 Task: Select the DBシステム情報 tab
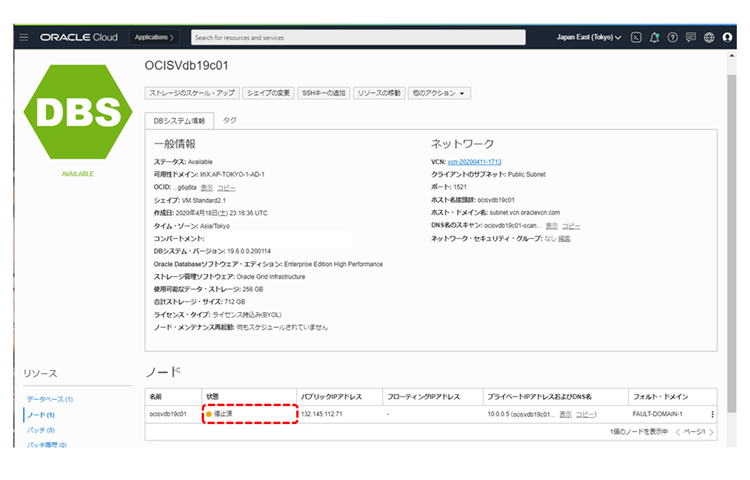click(x=179, y=121)
